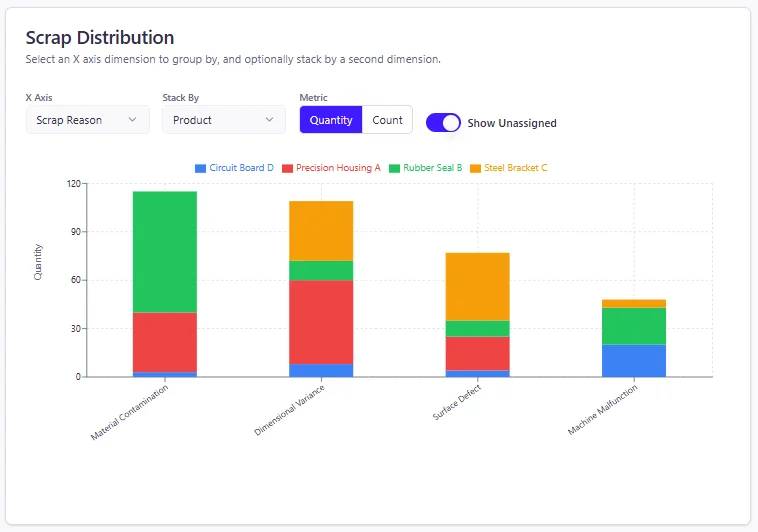
Task: Click the 120 y-axis tick value
Action: coord(73,184)
